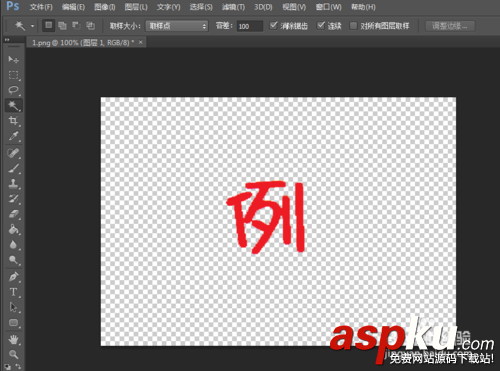Click the Refine Edge button

tap(450, 26)
